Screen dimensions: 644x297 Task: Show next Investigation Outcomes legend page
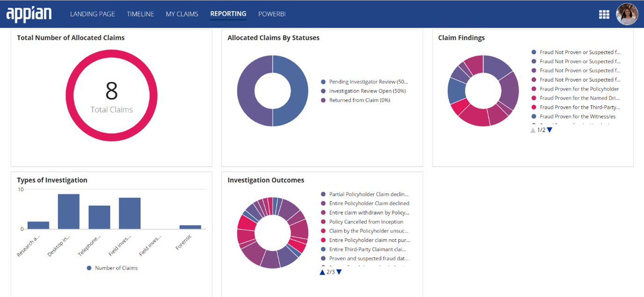[339, 272]
